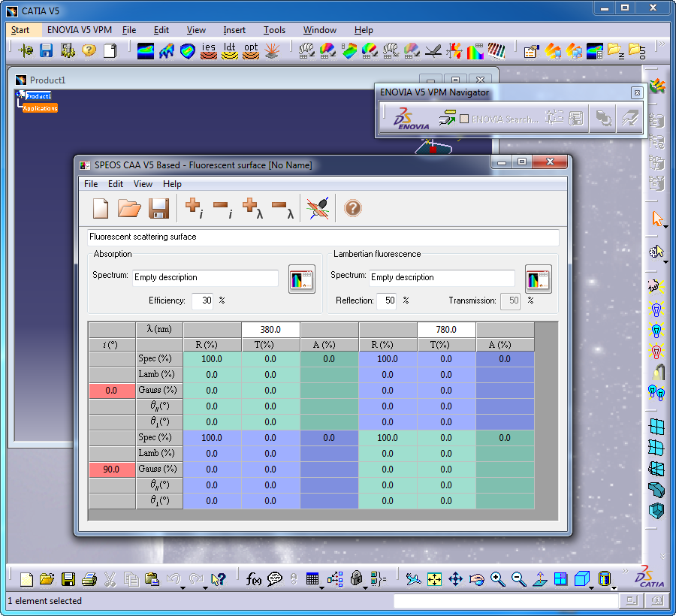The width and height of the screenshot is (676, 616).
Task: Open the orange help question mark icon
Action: click(x=353, y=208)
